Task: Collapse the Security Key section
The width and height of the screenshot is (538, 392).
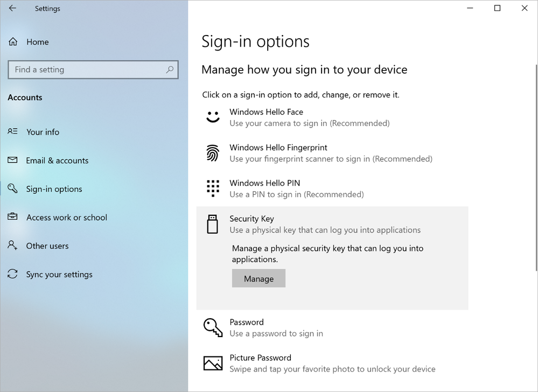Action: click(x=332, y=224)
